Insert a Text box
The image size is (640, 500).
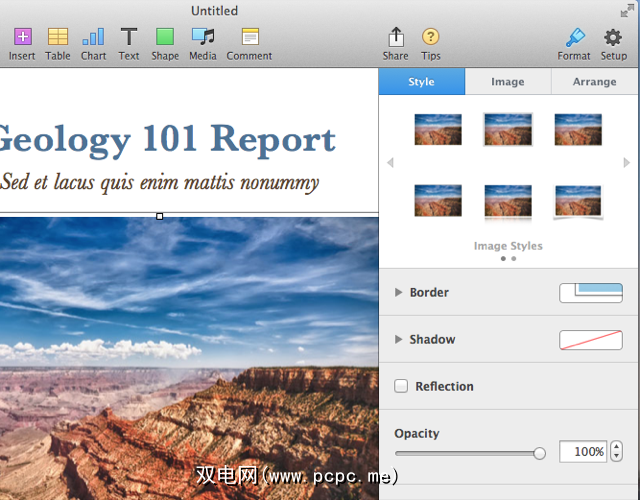[129, 38]
